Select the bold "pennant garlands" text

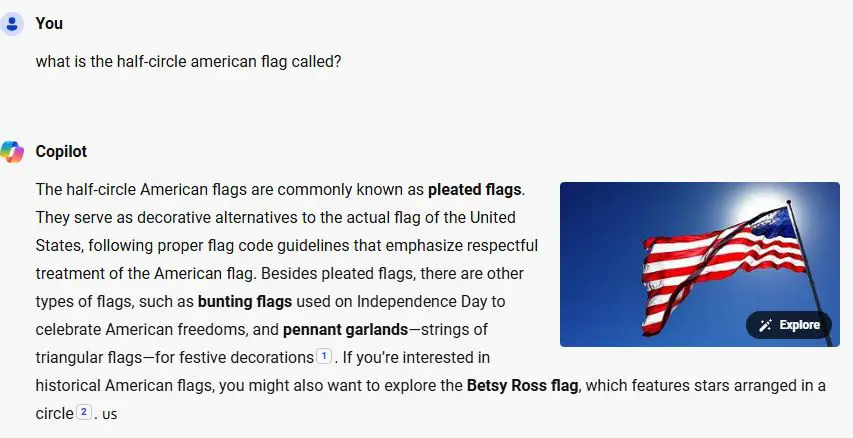[345, 329]
